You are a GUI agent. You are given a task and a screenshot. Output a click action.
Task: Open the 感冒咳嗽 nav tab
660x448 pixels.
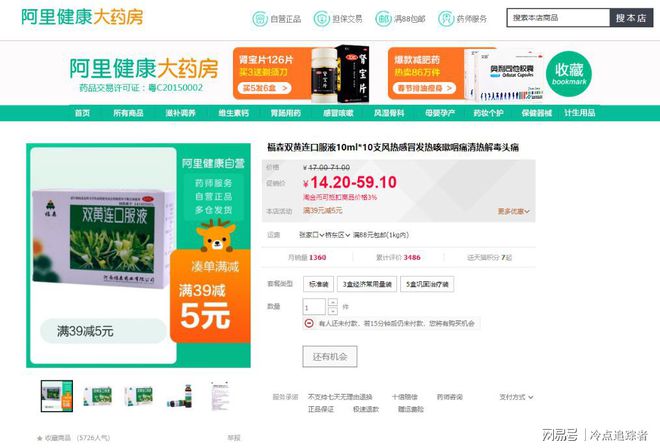click(338, 113)
